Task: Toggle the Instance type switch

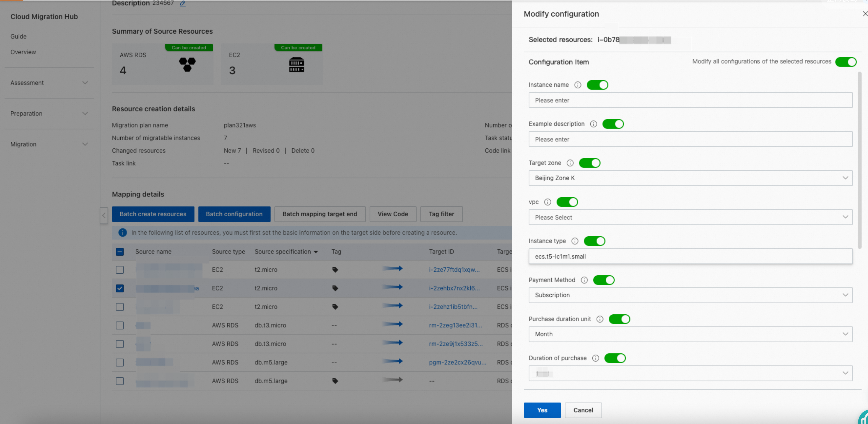Action: coord(594,241)
